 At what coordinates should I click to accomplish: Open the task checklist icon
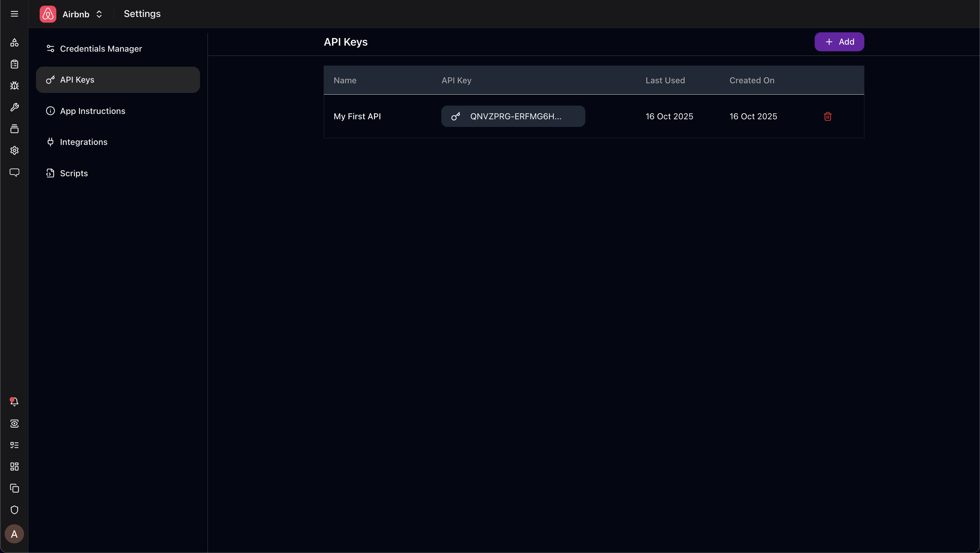(14, 445)
